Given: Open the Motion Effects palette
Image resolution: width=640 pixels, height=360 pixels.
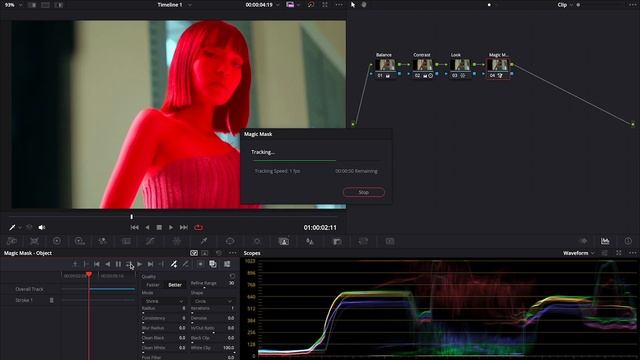Looking at the screenshot, I should (x=127, y=241).
